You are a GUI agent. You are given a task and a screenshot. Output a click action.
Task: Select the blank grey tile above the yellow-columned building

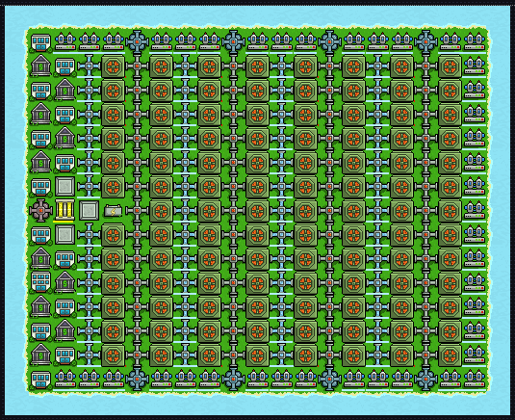[64, 186]
